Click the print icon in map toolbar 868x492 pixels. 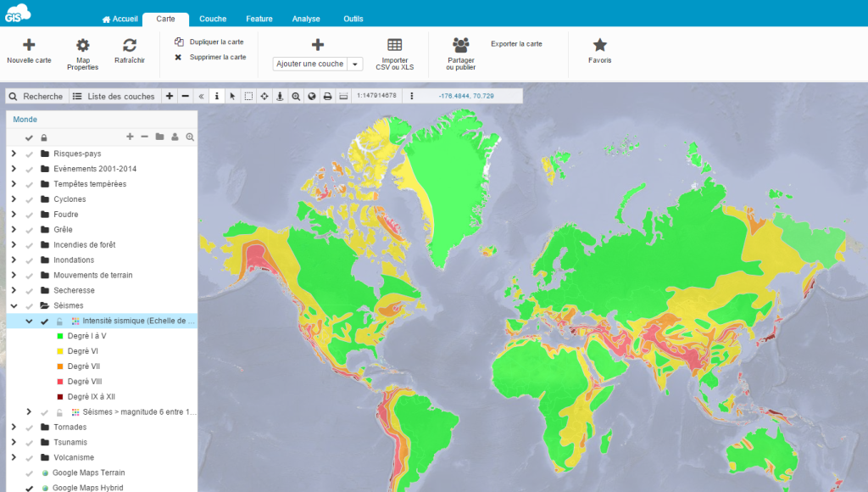[x=327, y=96]
